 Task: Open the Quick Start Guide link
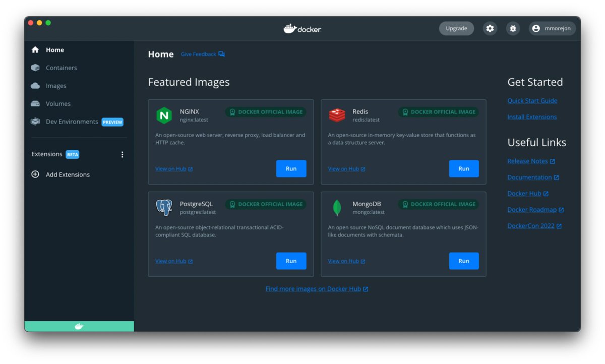[x=532, y=101]
